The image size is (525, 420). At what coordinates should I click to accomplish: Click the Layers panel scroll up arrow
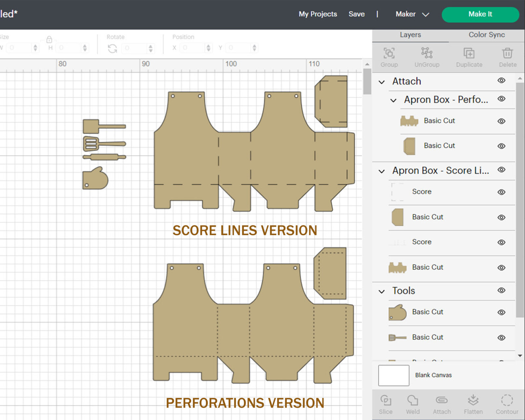[x=520, y=78]
